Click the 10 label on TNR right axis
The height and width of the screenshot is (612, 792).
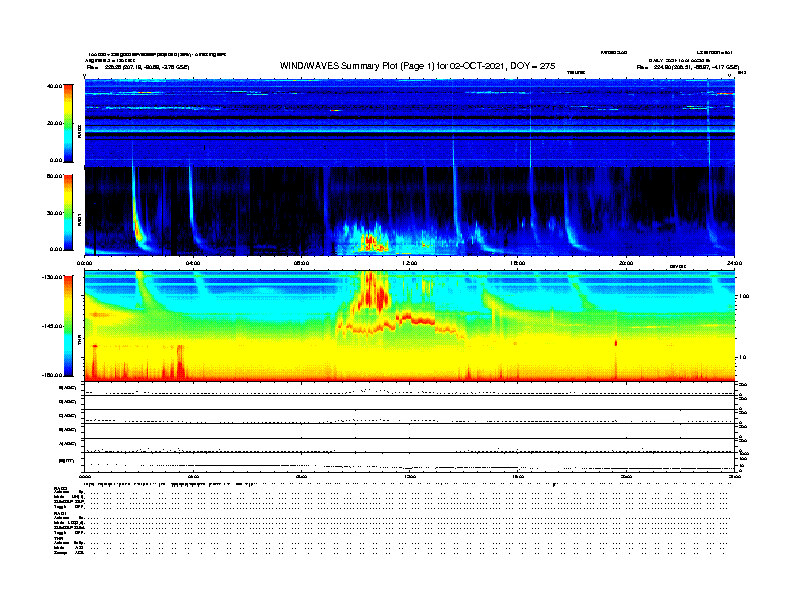click(744, 357)
